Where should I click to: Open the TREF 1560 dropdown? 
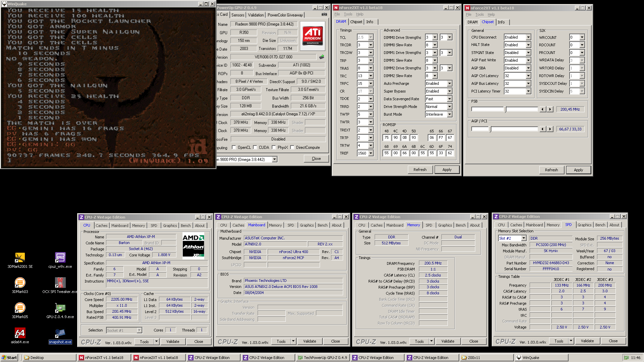[x=371, y=153]
